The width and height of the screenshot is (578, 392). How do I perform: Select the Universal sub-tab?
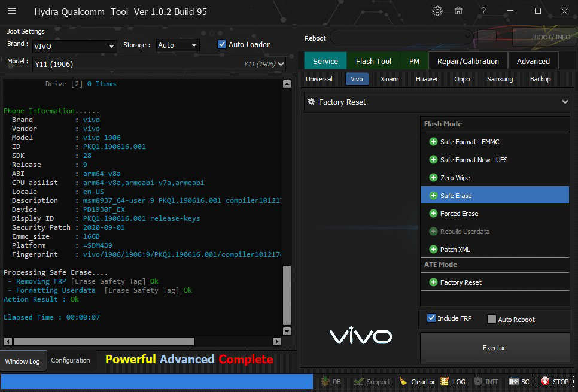[x=319, y=79]
